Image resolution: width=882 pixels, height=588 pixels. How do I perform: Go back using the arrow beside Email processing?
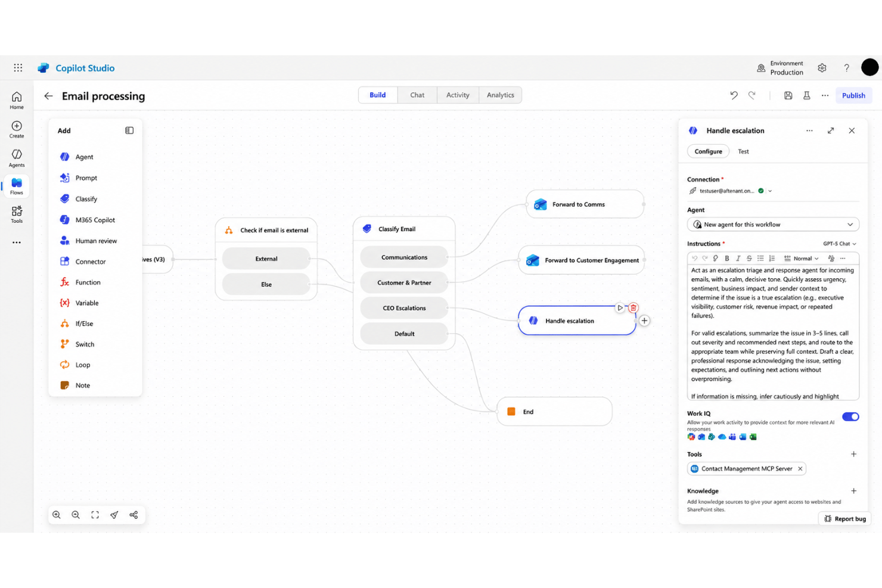point(48,96)
